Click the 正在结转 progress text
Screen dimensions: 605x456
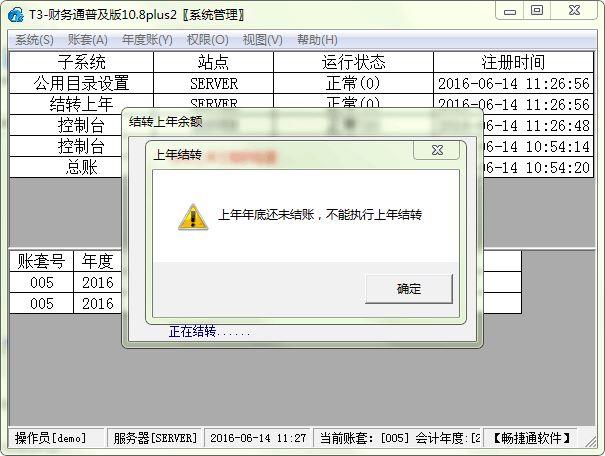209,331
